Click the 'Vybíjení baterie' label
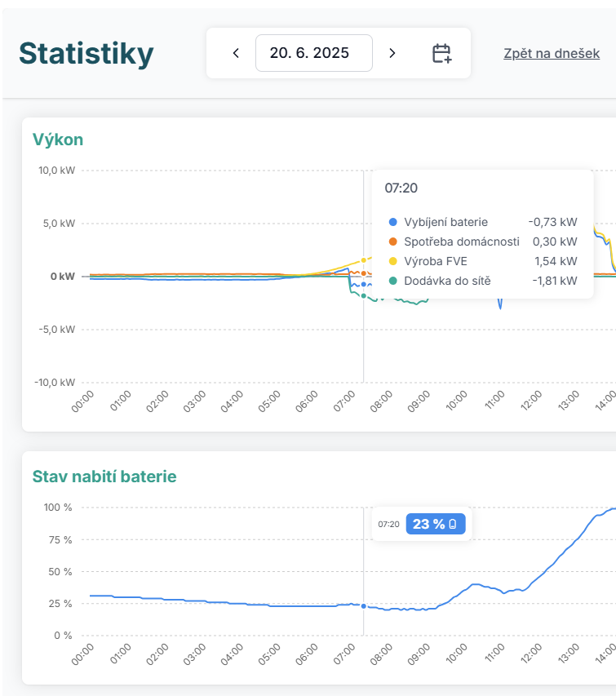The height and width of the screenshot is (696, 616). (445, 222)
